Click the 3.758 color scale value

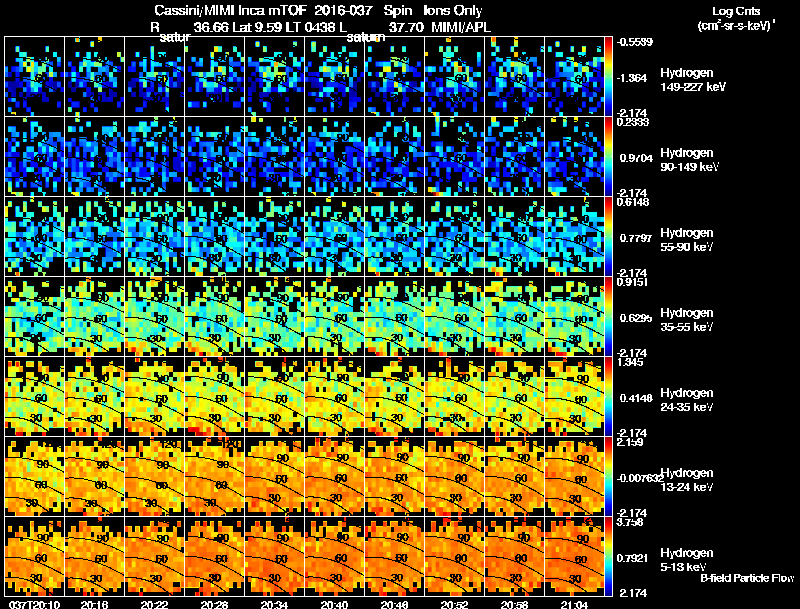pyautogui.click(x=630, y=522)
